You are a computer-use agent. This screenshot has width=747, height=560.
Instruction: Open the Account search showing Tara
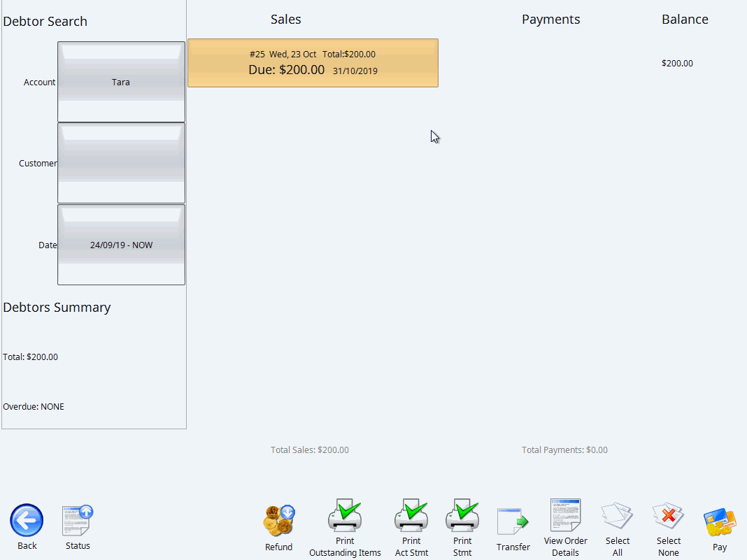tap(120, 82)
